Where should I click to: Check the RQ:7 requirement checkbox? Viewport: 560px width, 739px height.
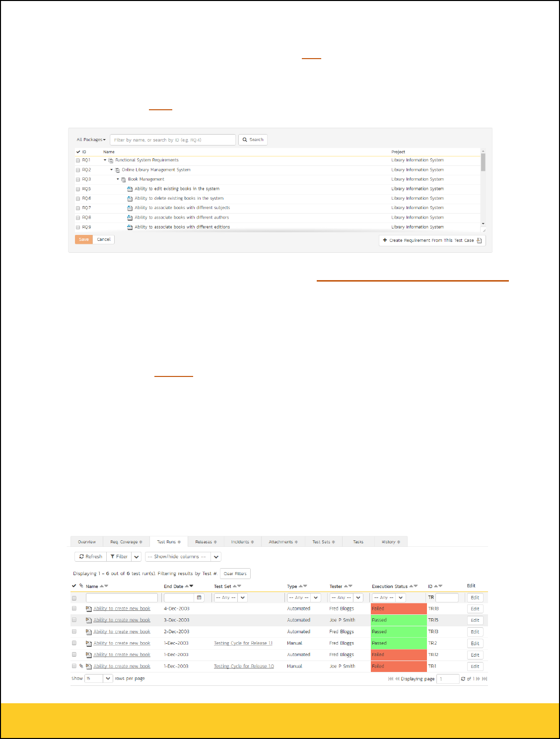[x=78, y=208]
